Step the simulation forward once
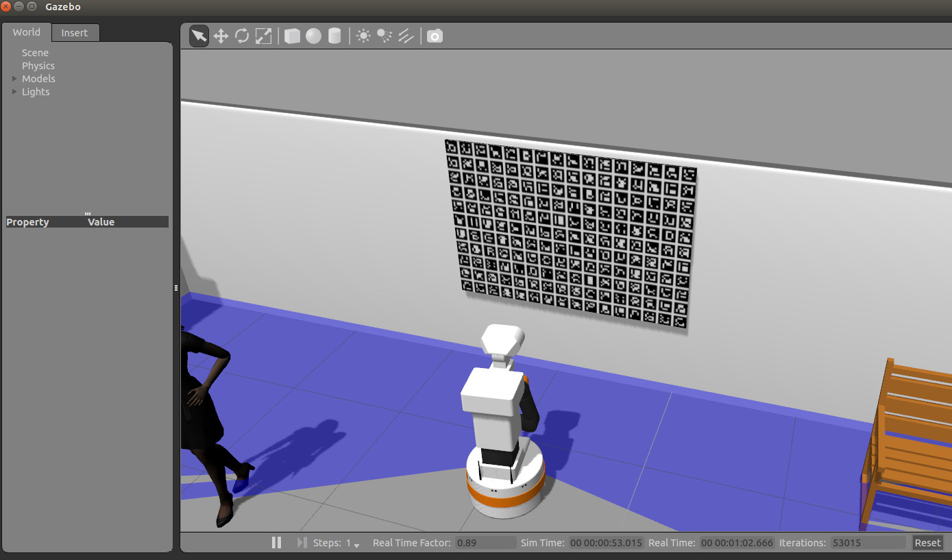The height and width of the screenshot is (560, 952). click(x=302, y=543)
